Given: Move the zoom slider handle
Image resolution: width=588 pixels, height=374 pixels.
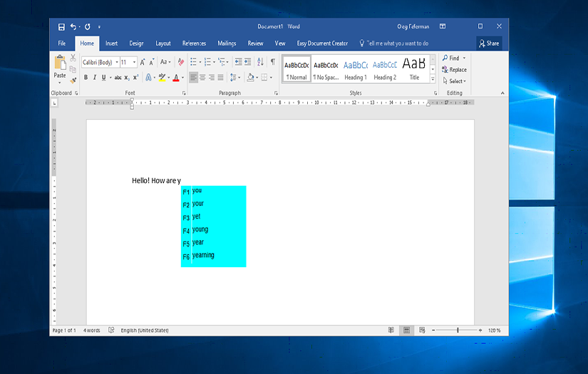Looking at the screenshot, I should 458,330.
